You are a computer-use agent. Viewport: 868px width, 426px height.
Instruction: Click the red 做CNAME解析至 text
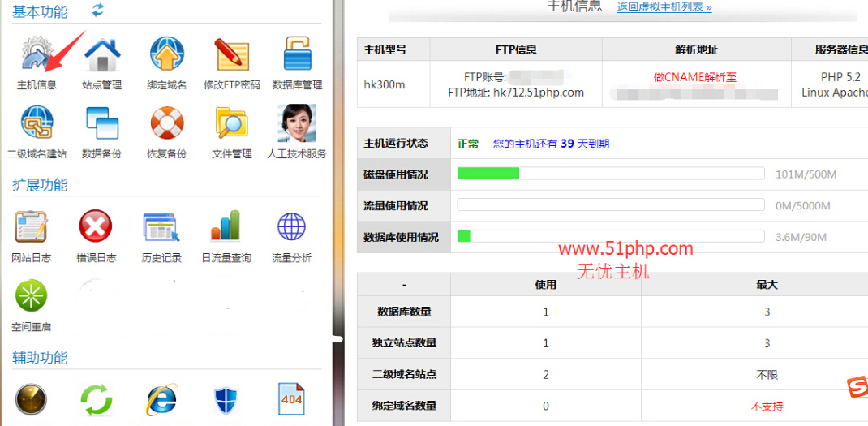click(695, 77)
